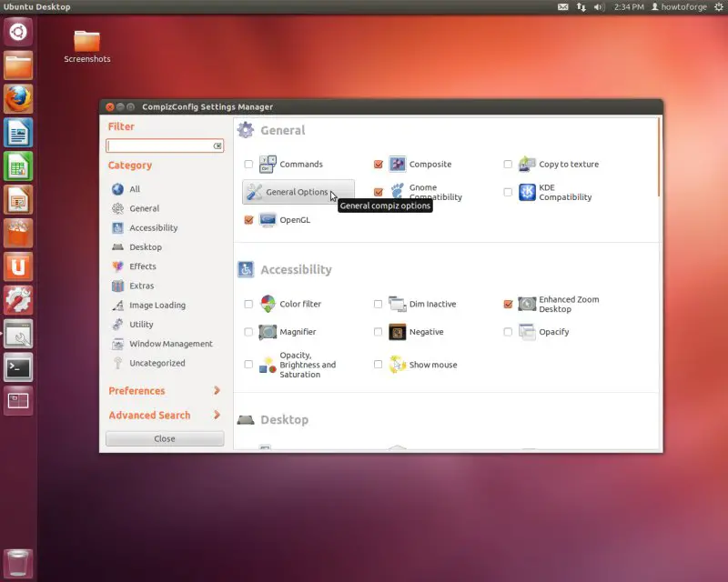Open Terminal from the launcher
This screenshot has height=582, width=728.
tap(18, 368)
